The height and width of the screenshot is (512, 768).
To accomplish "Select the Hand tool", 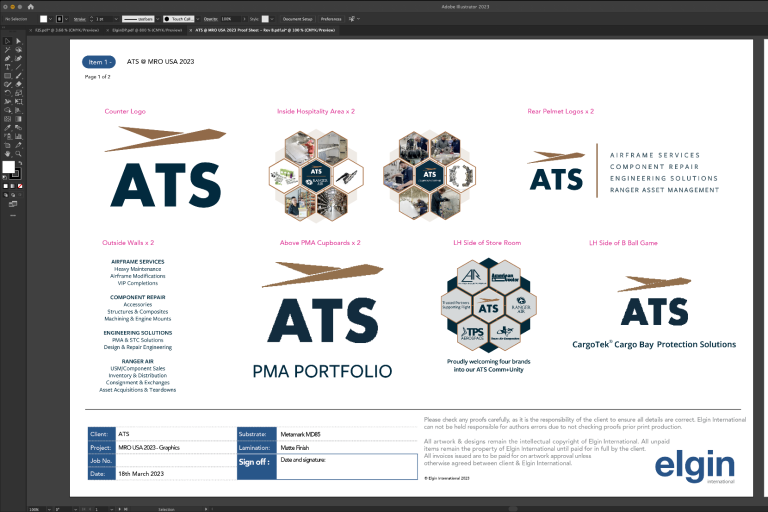I will pyautogui.click(x=7, y=153).
